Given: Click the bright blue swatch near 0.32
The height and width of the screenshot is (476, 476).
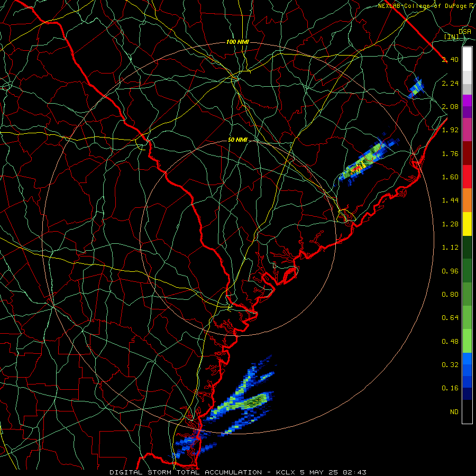Looking at the screenshot, I should click(467, 359).
